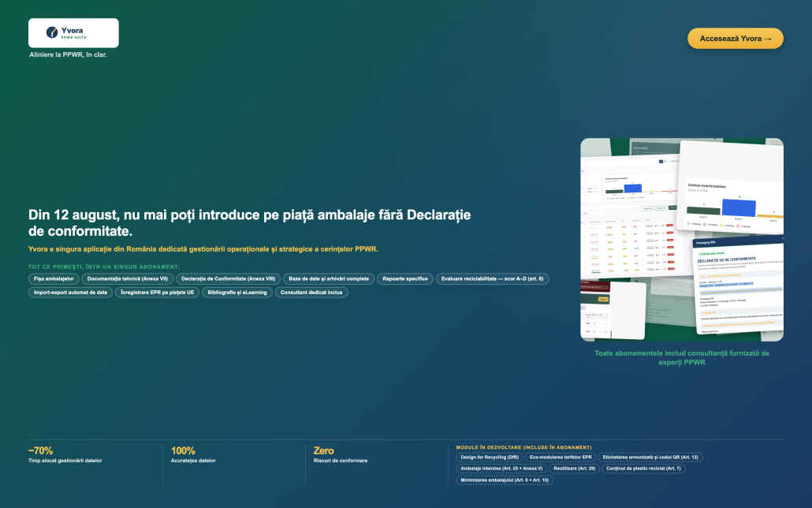This screenshot has height=508, width=812.
Task: Click the '−70%' statistic
Action: click(x=41, y=450)
